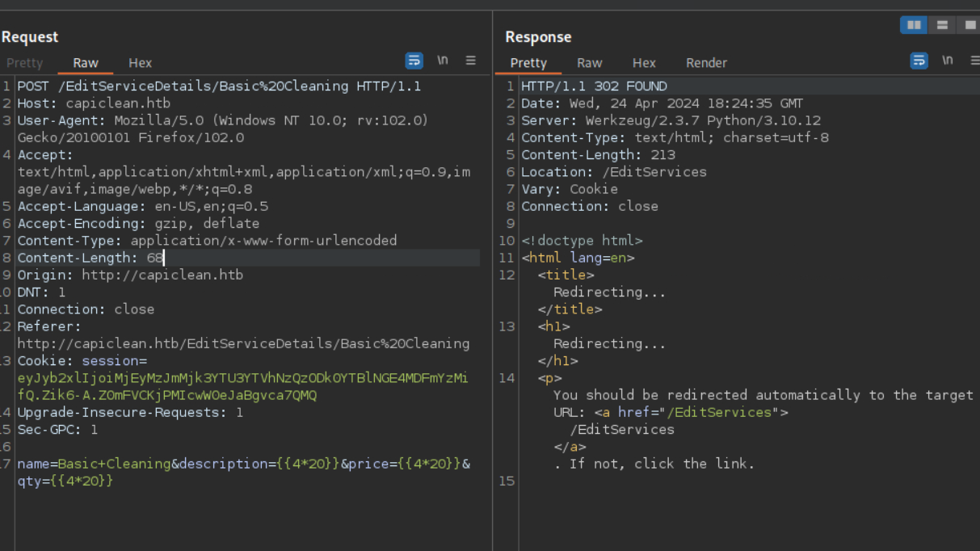The image size is (980, 551).
Task: Open the Request panel hamburger menu
Action: [470, 61]
